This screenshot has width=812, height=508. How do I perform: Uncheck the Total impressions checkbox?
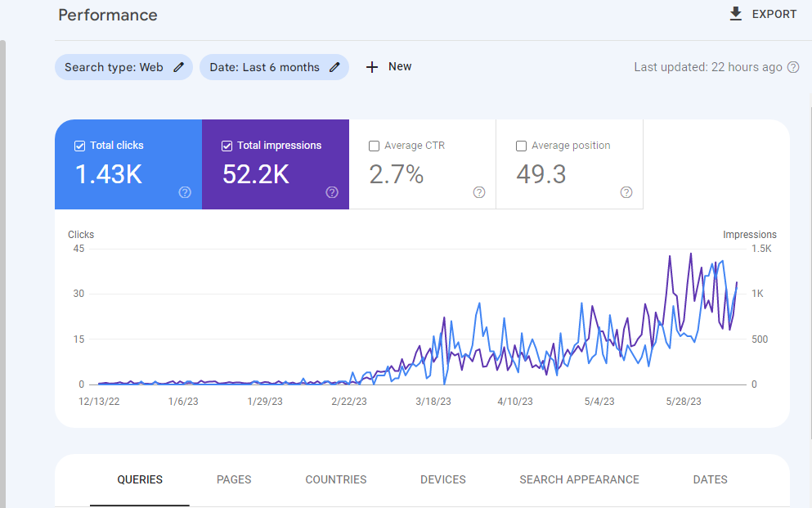point(227,146)
